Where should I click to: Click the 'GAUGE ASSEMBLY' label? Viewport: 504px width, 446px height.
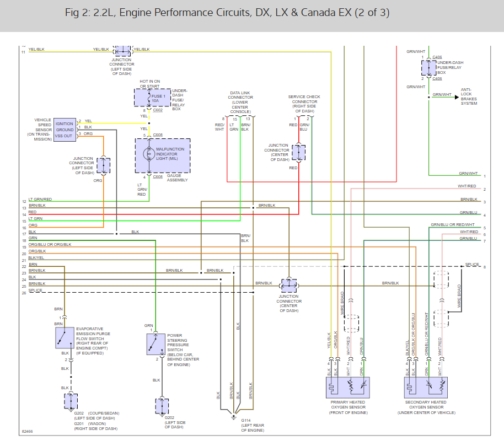[x=177, y=178]
